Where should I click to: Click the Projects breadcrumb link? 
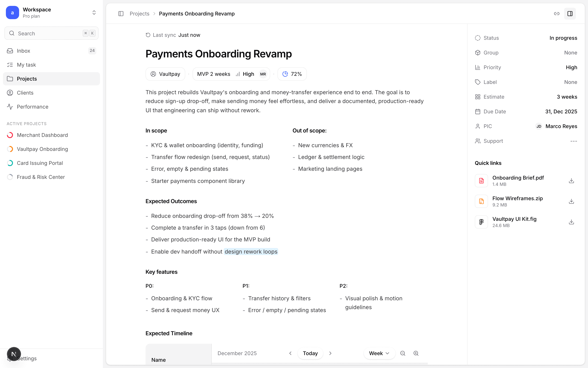click(139, 14)
